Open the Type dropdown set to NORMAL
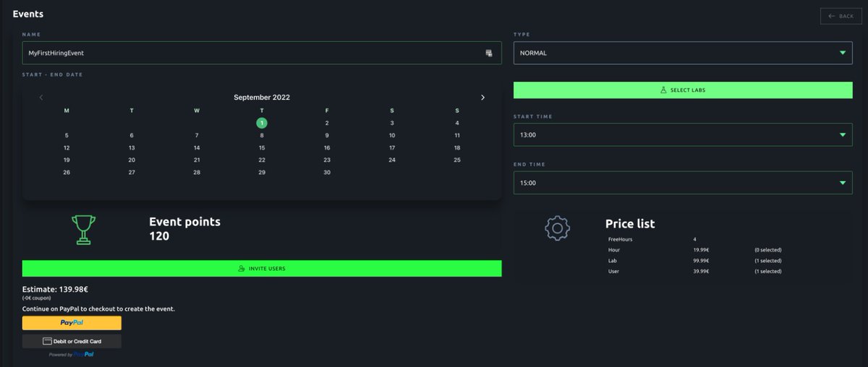The width and height of the screenshot is (868, 367). click(683, 53)
